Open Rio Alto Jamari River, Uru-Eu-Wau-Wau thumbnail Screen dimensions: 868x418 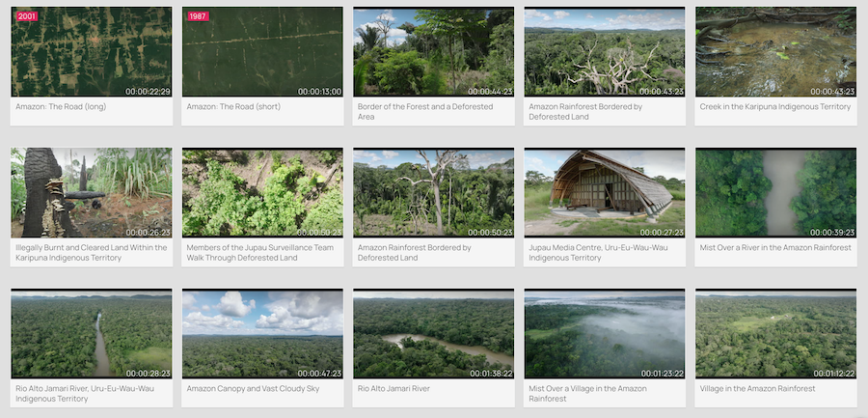tap(92, 334)
